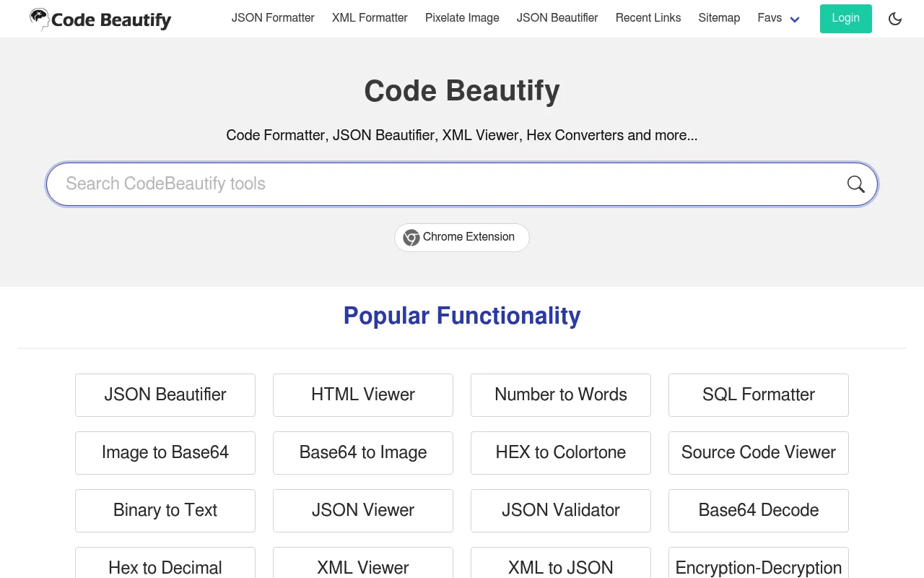Click the Code Beautify logo
The height and width of the screenshot is (578, 924).
(x=100, y=20)
